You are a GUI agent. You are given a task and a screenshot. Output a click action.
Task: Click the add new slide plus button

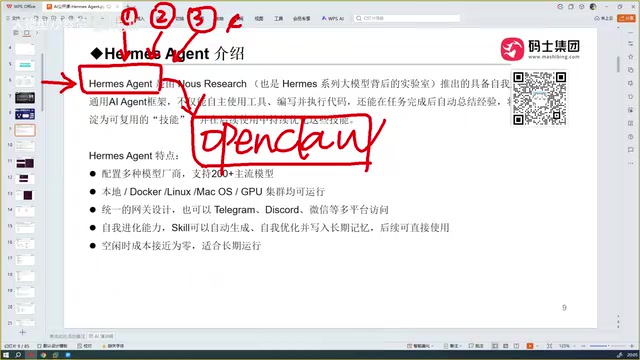pyautogui.click(x=22, y=332)
